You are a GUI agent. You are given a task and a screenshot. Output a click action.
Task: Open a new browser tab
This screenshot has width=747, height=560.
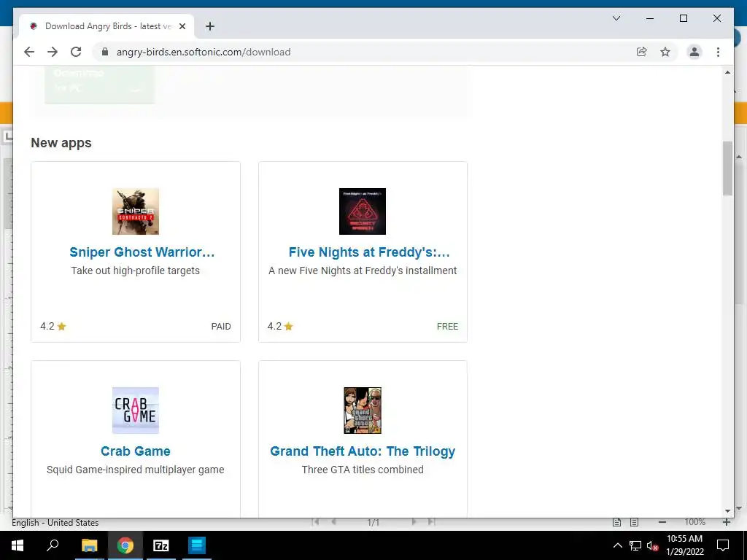click(x=209, y=26)
